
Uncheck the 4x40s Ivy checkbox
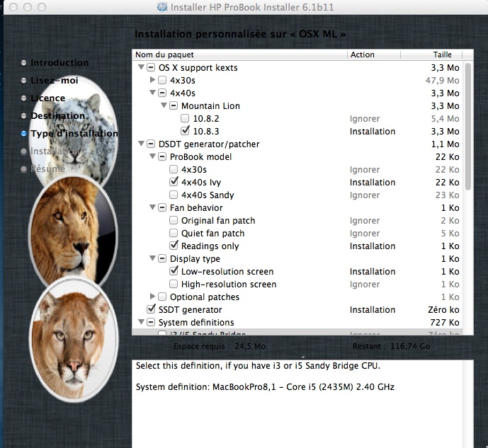(x=174, y=182)
